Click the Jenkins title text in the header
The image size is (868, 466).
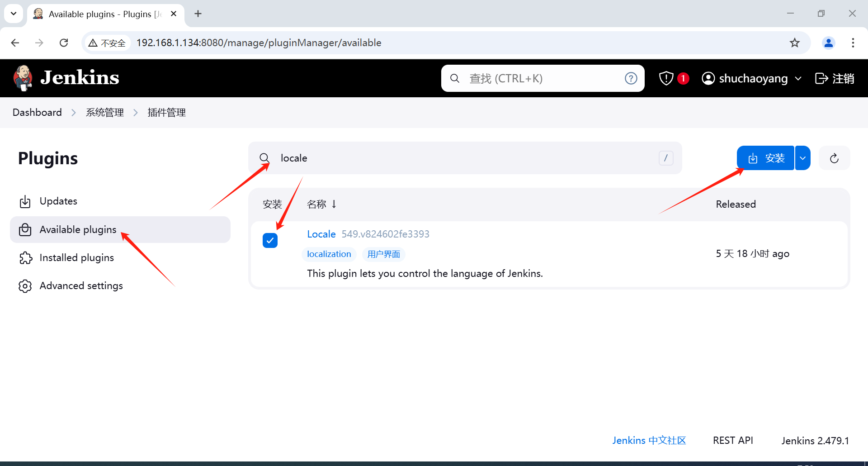[80, 78]
